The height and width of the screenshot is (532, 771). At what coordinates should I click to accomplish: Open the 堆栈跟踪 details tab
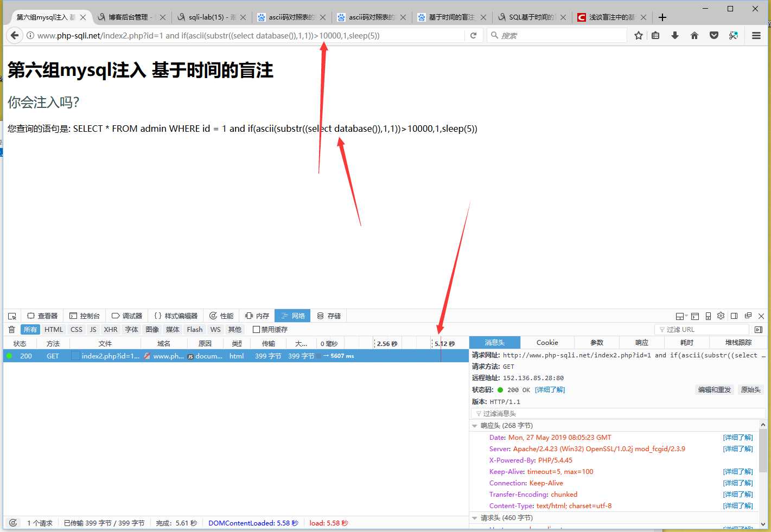point(738,343)
